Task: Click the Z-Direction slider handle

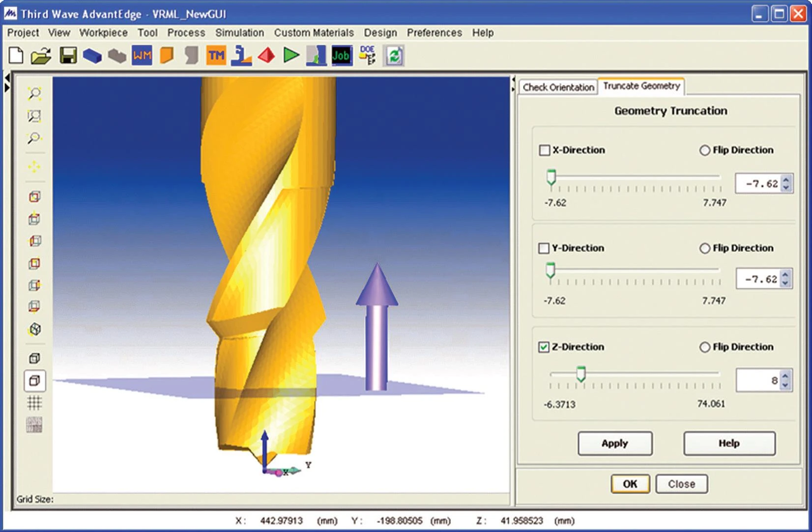Action: coord(581,374)
